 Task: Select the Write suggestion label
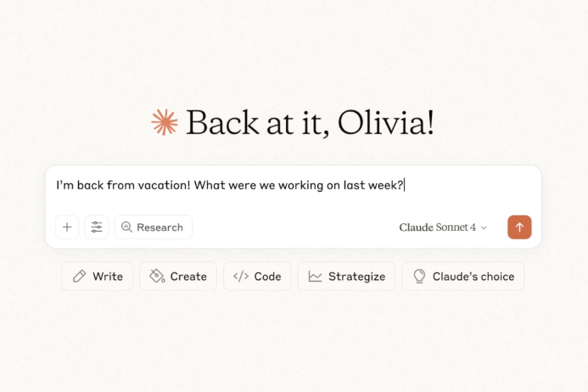(108, 277)
